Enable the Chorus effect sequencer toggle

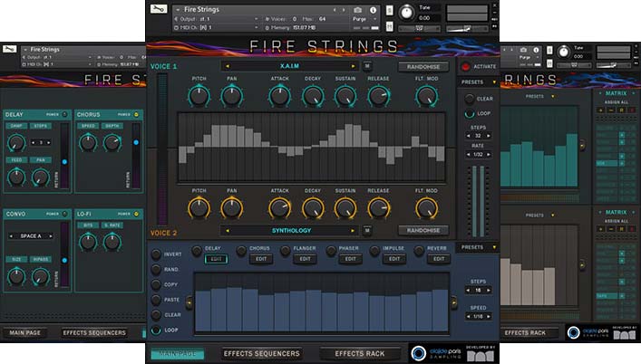[241, 251]
